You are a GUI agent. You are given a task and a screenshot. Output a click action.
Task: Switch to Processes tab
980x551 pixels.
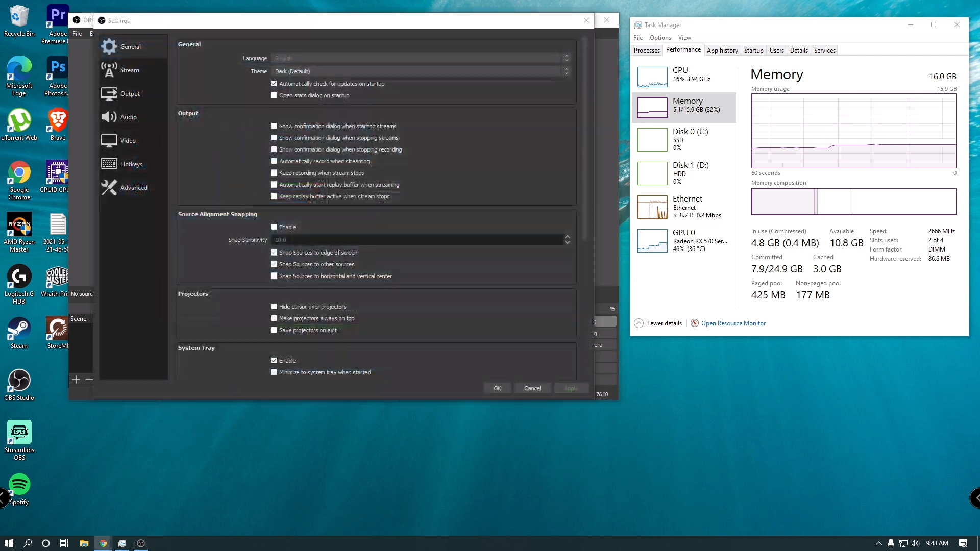click(x=647, y=51)
